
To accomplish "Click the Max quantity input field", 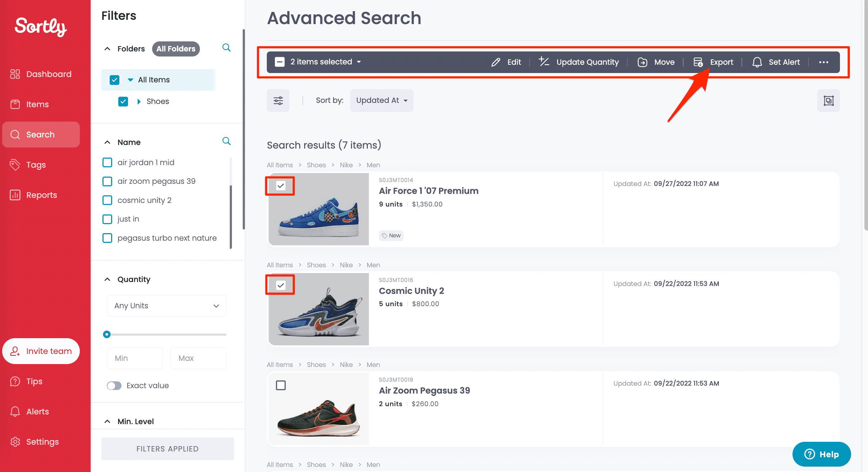I will click(198, 358).
